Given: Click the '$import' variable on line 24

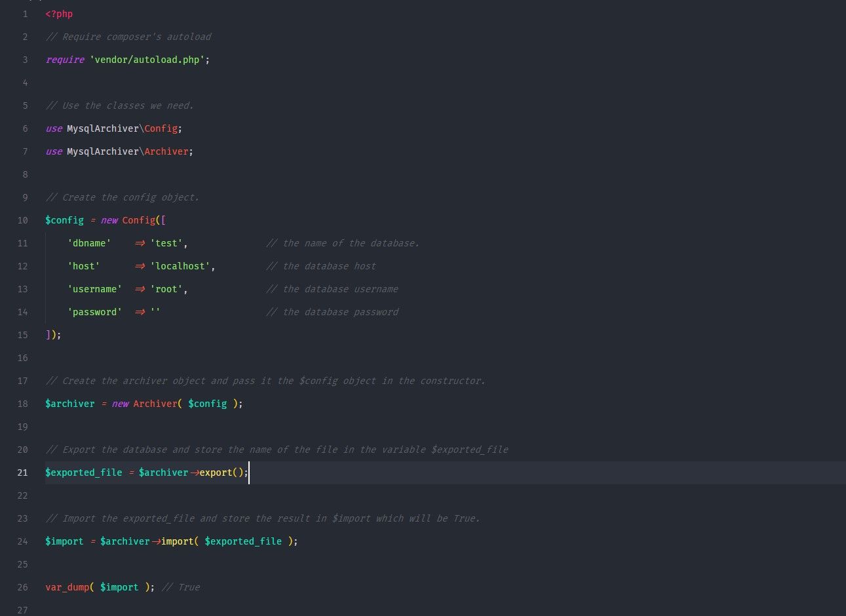Looking at the screenshot, I should coord(65,541).
